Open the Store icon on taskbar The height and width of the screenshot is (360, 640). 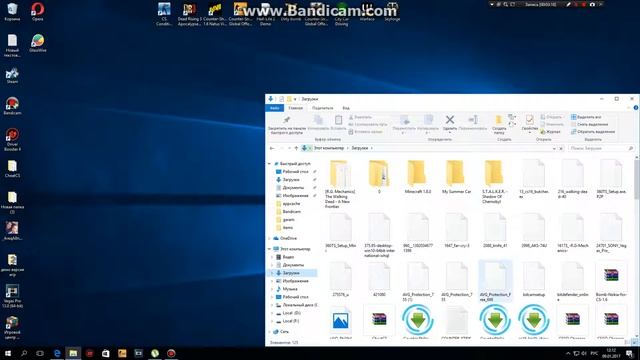click(x=106, y=353)
